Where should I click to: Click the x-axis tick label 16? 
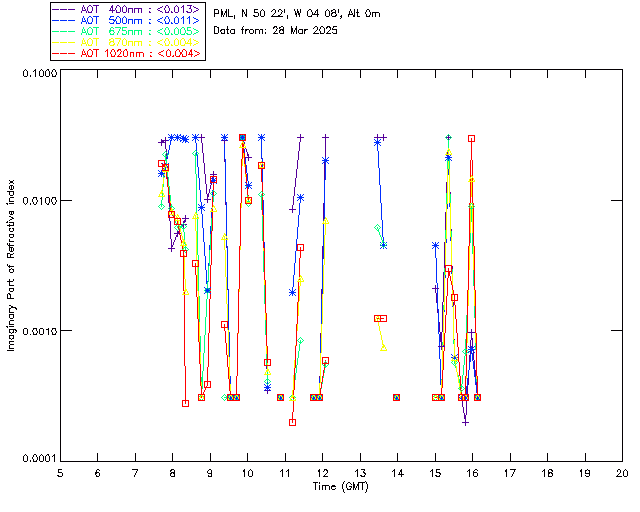coord(473,474)
